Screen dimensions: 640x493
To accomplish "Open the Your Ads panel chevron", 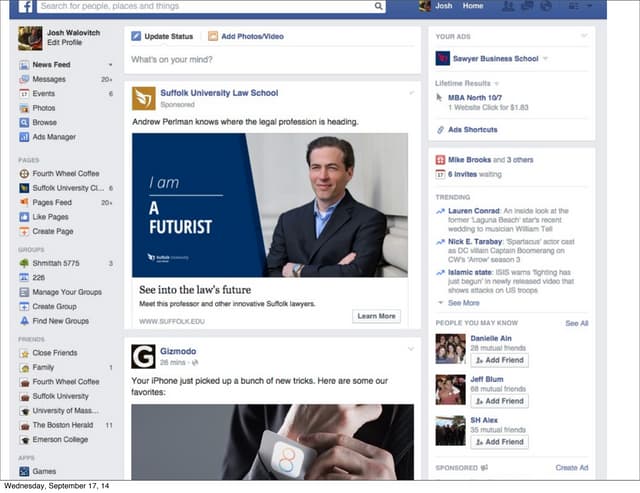I will pos(584,36).
